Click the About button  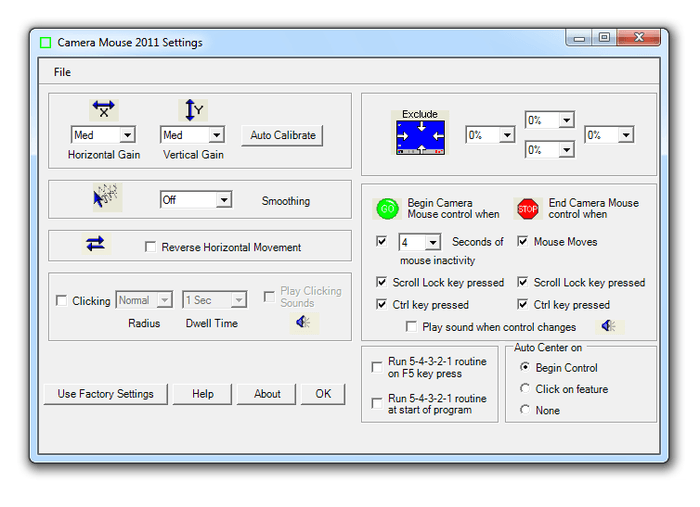click(x=267, y=394)
